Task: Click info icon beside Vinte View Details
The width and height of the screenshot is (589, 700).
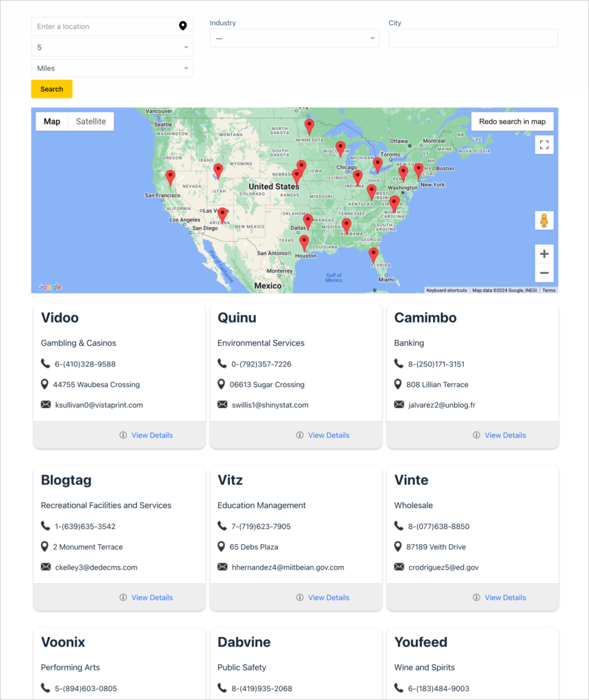Action: coord(476,597)
